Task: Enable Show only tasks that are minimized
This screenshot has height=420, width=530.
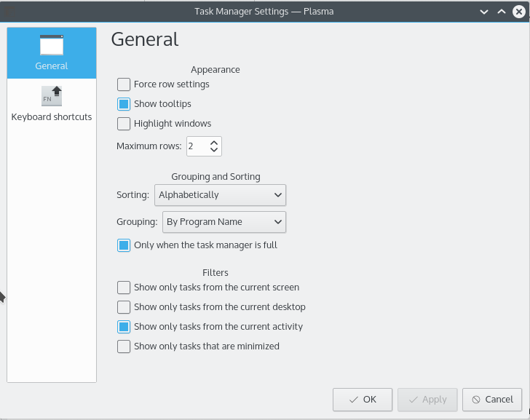Action: (x=124, y=346)
